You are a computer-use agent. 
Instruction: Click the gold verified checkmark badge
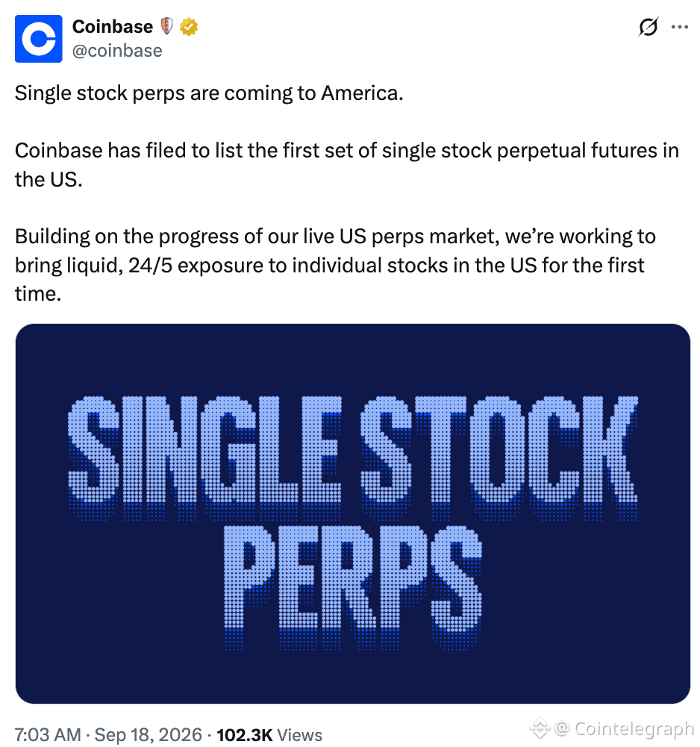189,27
